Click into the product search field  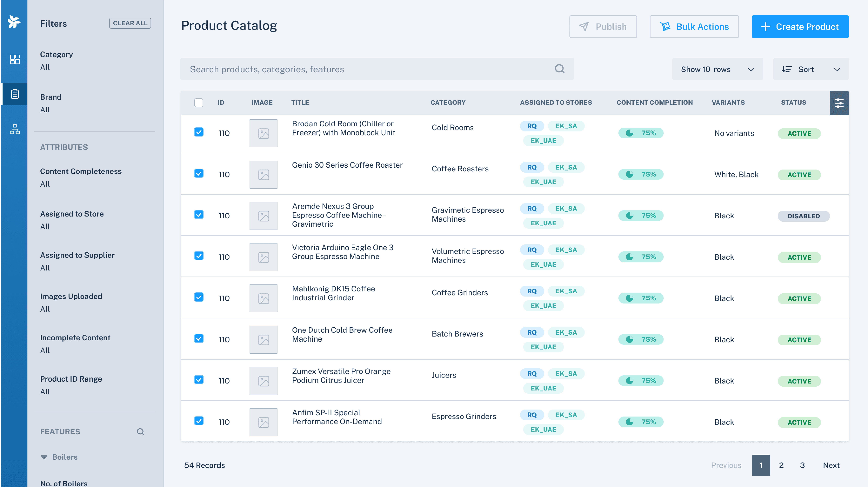pyautogui.click(x=367, y=69)
